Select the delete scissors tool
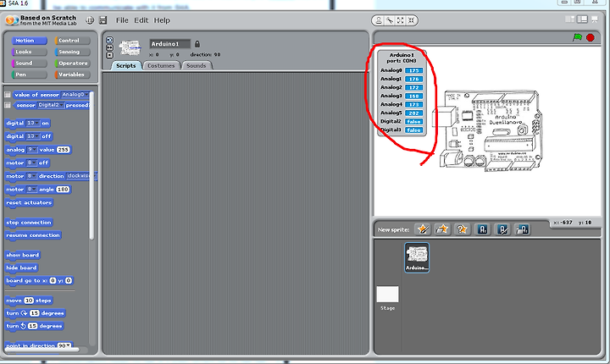Image resolution: width=610 pixels, height=364 pixels. pos(390,20)
